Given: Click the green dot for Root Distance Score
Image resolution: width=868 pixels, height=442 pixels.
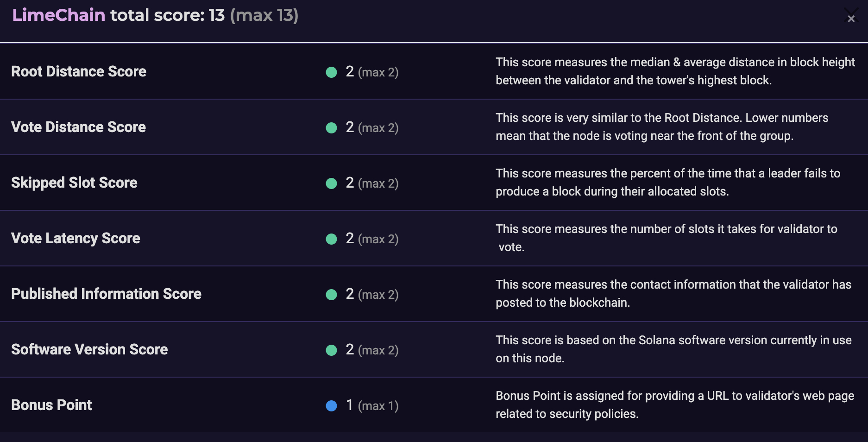Looking at the screenshot, I should (331, 72).
